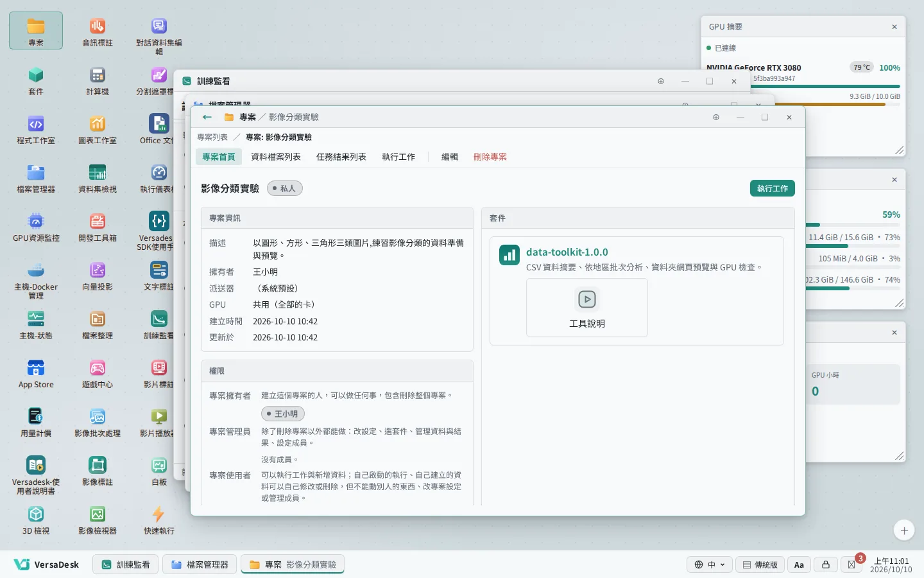Open the 白板 desktop icon

tap(159, 470)
